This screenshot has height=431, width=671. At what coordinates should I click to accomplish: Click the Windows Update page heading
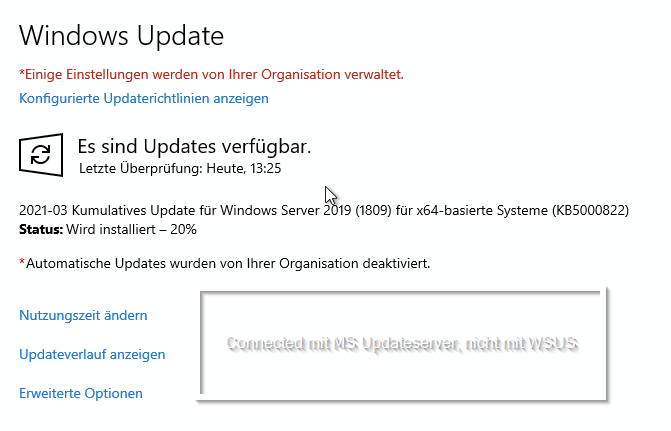(122, 36)
